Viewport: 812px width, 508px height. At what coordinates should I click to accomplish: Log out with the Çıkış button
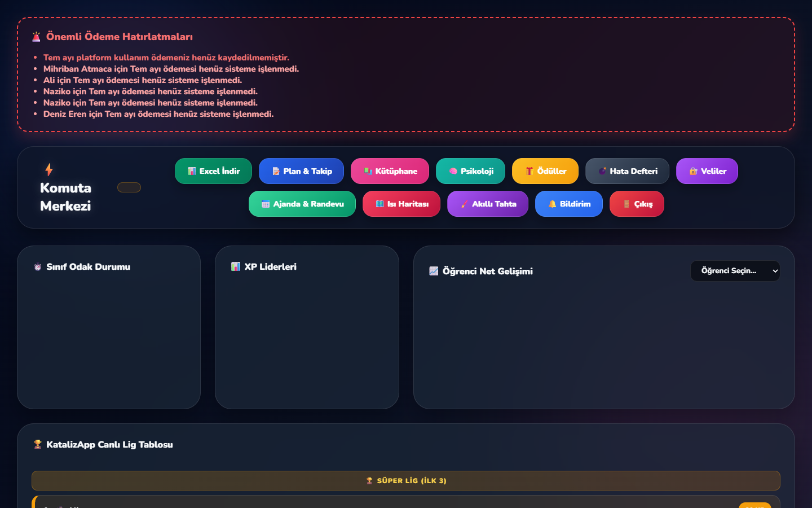click(637, 204)
